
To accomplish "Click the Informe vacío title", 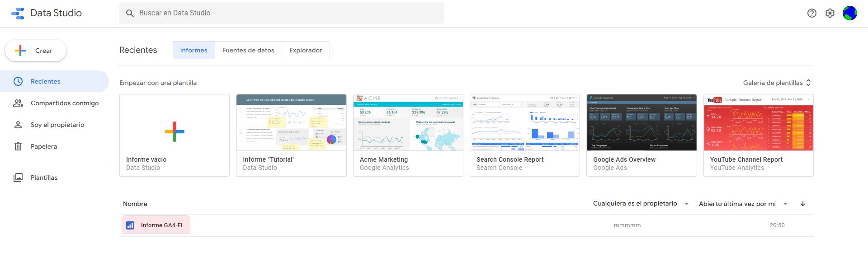I will [x=146, y=159].
